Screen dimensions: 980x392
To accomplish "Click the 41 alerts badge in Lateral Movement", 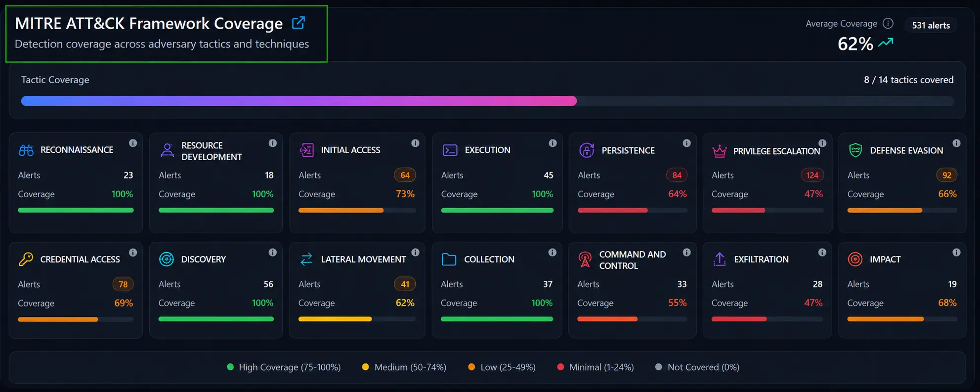I will [405, 284].
